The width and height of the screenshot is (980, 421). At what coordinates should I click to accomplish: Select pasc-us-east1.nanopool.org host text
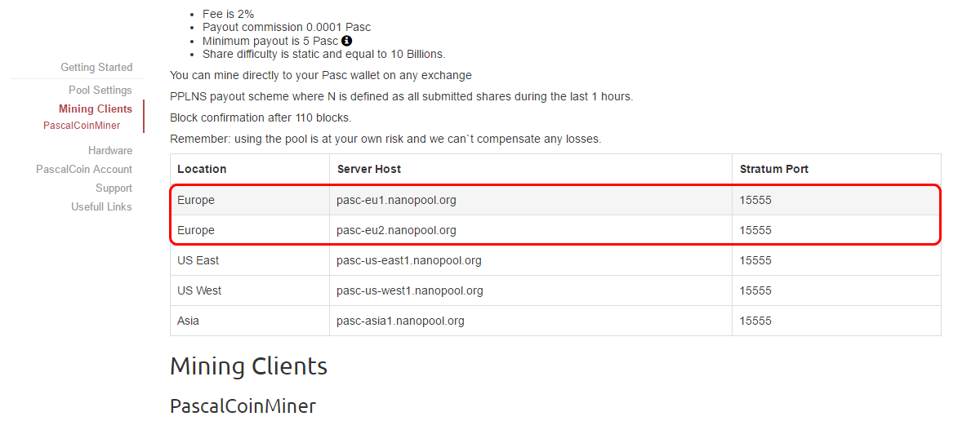tap(409, 260)
